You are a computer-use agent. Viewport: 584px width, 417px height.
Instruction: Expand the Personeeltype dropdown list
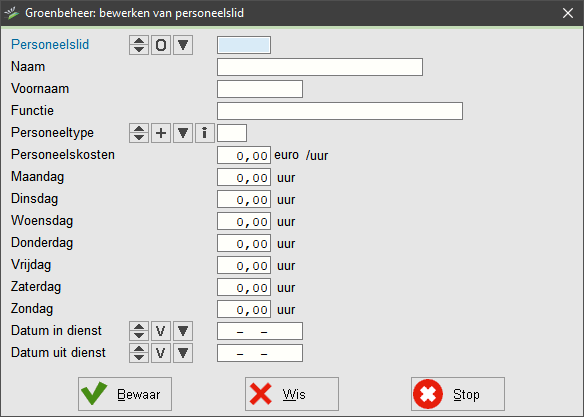[x=183, y=133]
